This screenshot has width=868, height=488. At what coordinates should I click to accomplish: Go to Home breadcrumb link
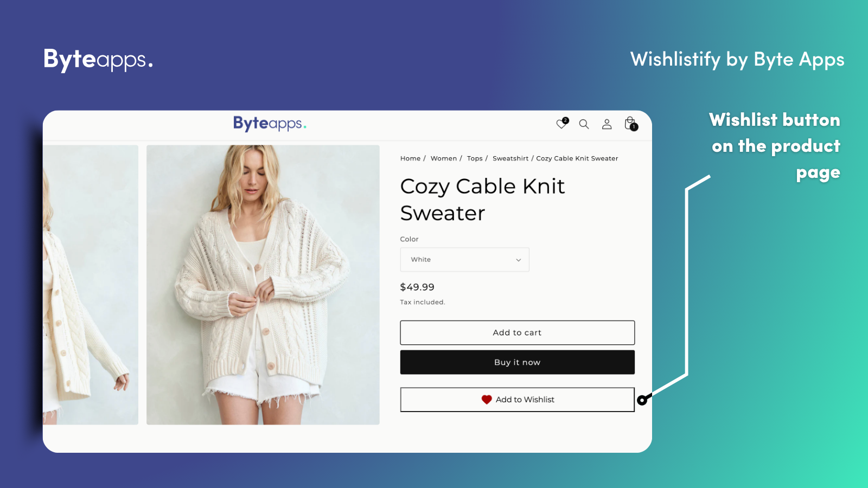(x=410, y=158)
